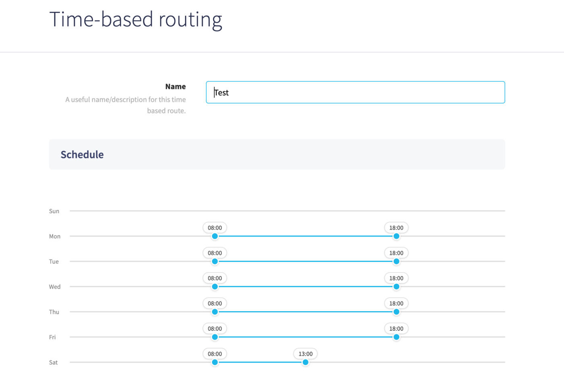Click the Name field description text
Image resolution: width=564 pixels, height=392 pixels.
tap(126, 105)
